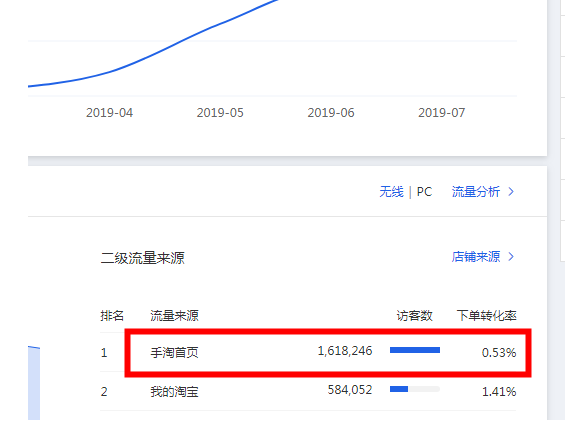Switch to the PC tab
574x423 pixels.
click(x=424, y=192)
